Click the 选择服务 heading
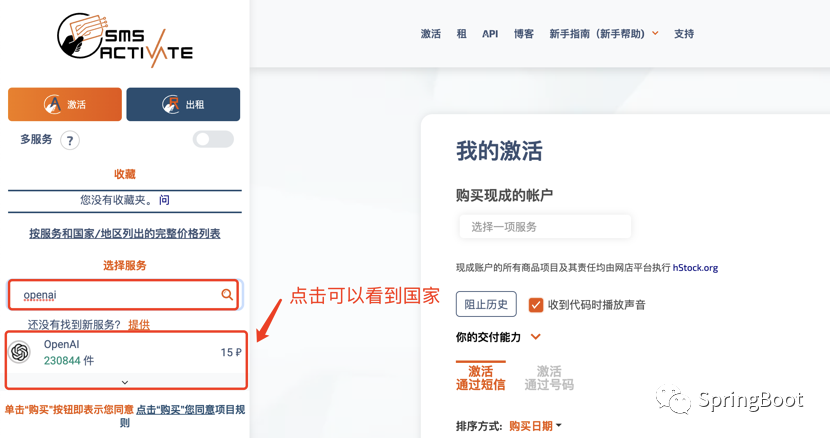Viewport: 830px width, 438px height. click(x=125, y=265)
